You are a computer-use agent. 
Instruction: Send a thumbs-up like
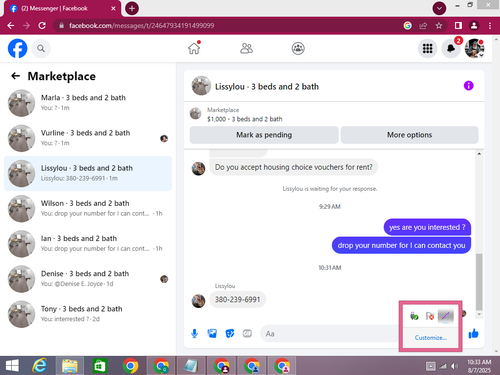pos(473,333)
